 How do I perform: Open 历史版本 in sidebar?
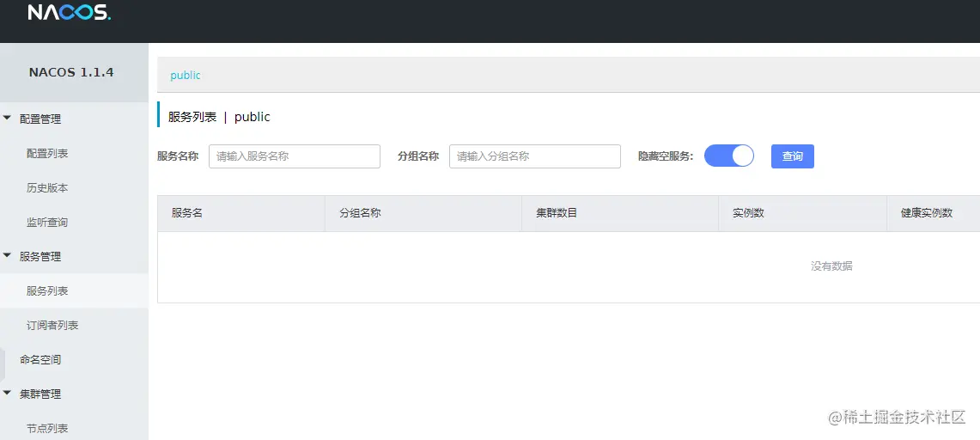[x=47, y=187]
